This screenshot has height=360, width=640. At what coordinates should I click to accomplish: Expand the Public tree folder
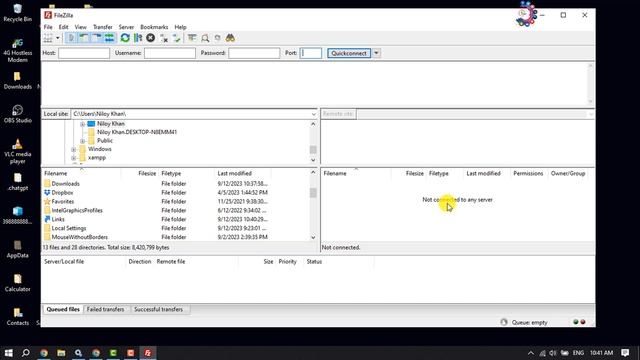click(82, 141)
